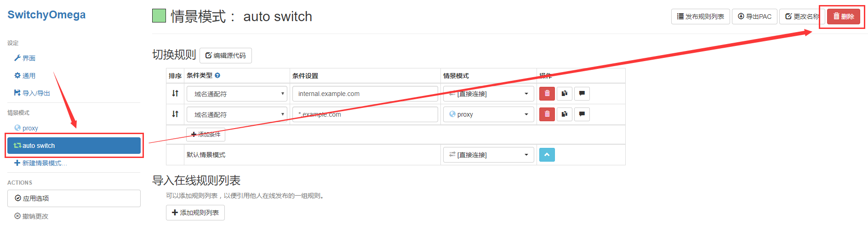This screenshot has height=231, width=868.
Task: Click the blue up-arrow button in the default row
Action: 547,155
